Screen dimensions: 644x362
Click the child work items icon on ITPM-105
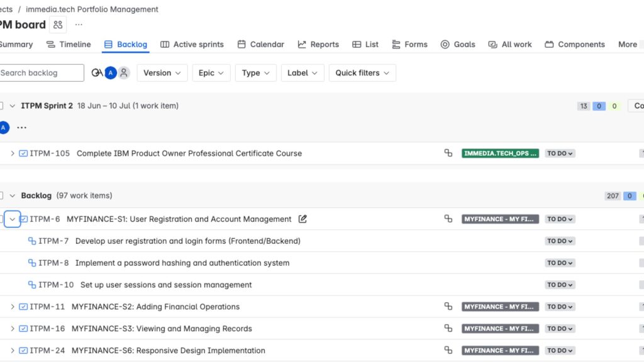pyautogui.click(x=448, y=153)
